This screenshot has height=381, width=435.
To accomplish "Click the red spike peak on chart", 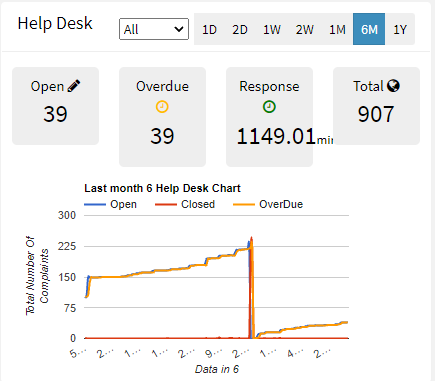I will click(251, 238).
